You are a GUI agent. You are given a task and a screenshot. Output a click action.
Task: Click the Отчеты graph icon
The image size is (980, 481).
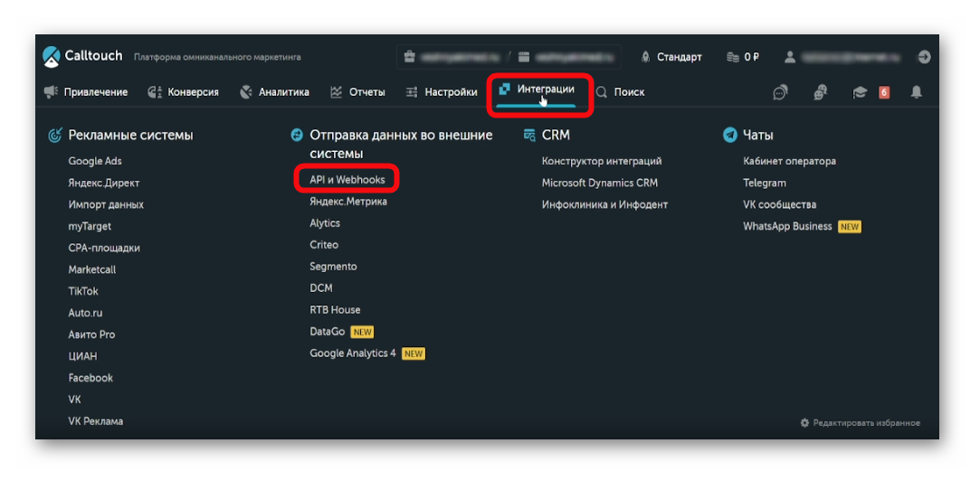point(337,92)
